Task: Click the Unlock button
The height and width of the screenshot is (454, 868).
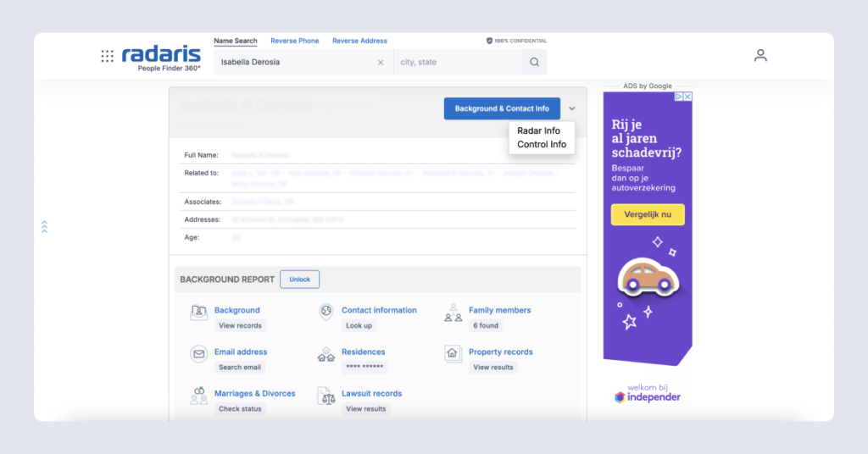Action: pos(299,280)
